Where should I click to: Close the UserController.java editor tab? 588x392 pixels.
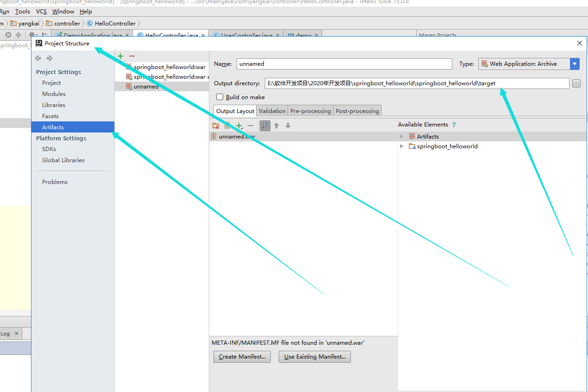pyautogui.click(x=278, y=35)
